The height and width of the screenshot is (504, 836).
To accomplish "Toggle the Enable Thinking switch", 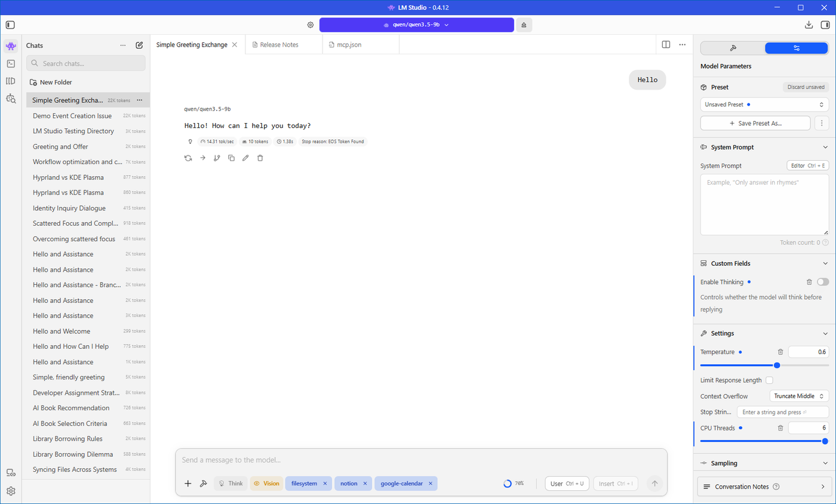I will coord(823,282).
